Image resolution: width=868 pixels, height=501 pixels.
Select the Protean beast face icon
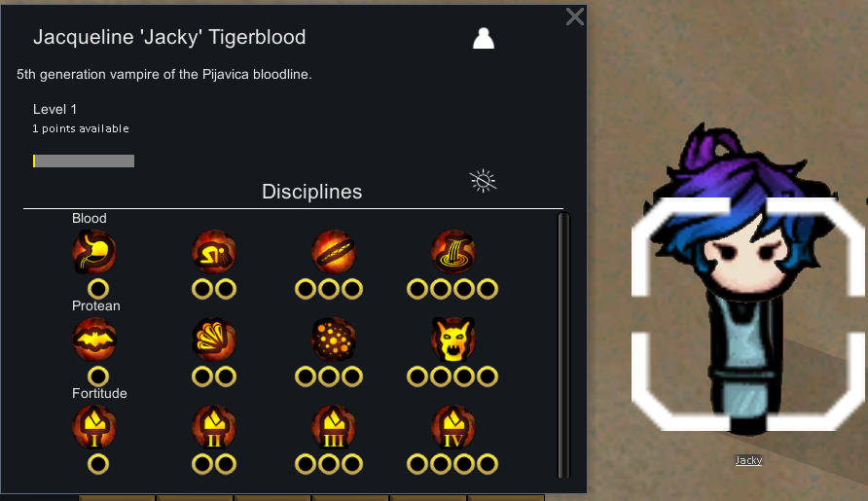pos(452,340)
